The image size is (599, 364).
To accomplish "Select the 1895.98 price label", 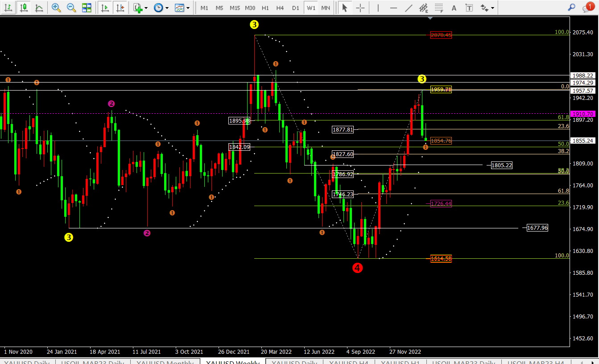I will [240, 120].
